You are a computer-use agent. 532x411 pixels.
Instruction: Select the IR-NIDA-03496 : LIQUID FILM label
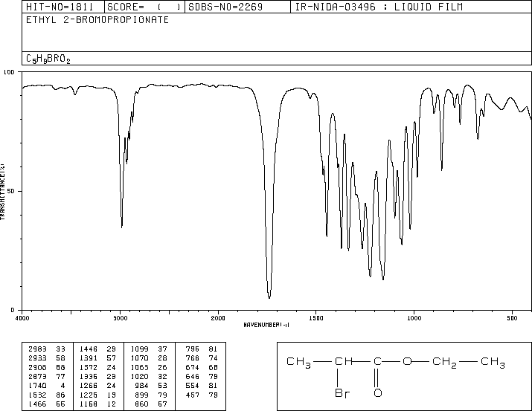tap(379, 7)
